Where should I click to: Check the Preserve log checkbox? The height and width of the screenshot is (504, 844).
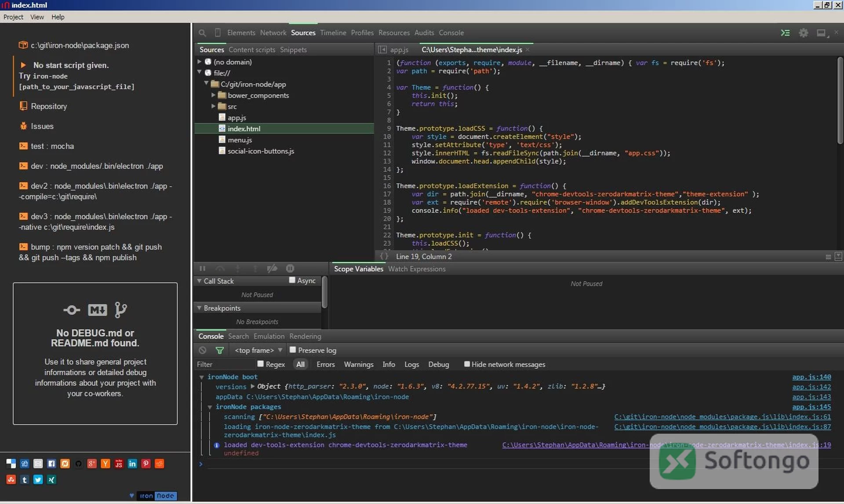[x=293, y=350]
